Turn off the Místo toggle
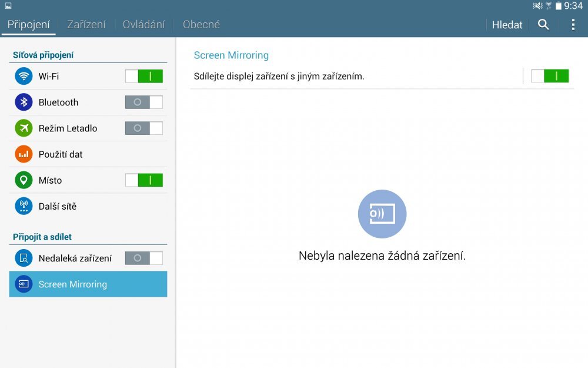Viewport: 588px width, 368px height. [144, 180]
